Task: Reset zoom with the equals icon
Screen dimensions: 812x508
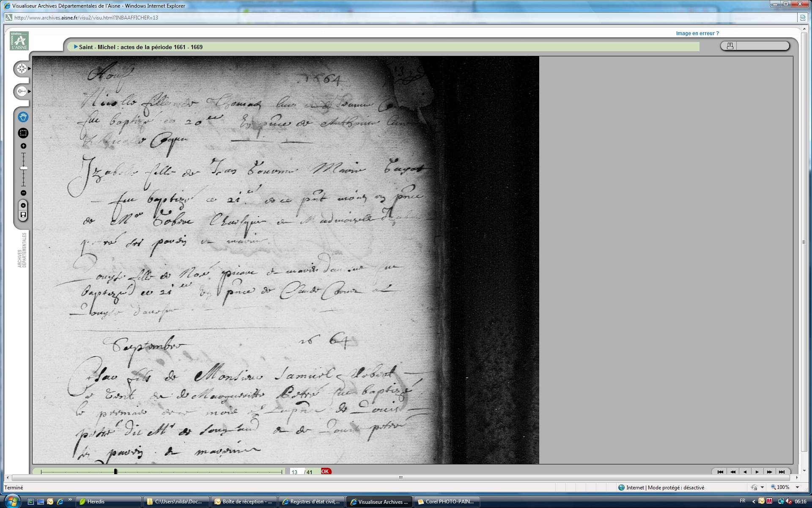Action: pos(23,205)
